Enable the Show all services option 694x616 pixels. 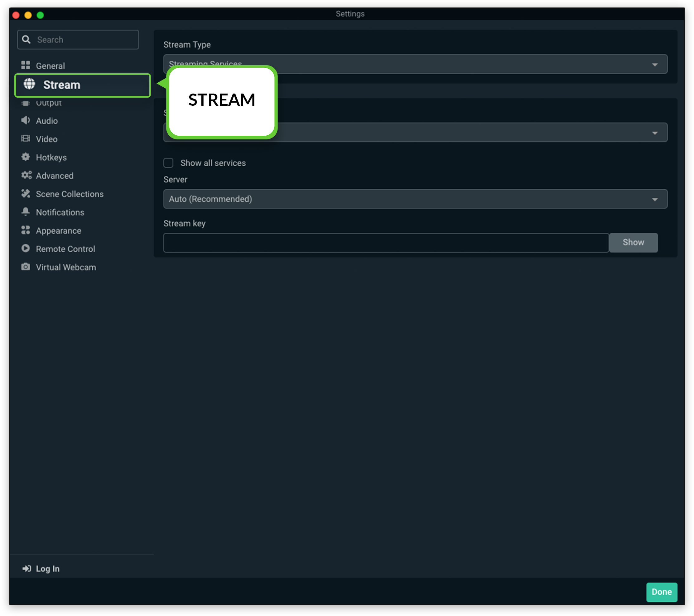168,163
